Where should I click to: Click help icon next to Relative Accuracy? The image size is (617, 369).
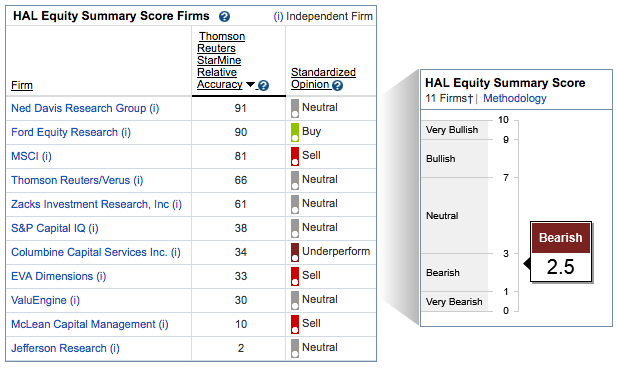pos(263,85)
